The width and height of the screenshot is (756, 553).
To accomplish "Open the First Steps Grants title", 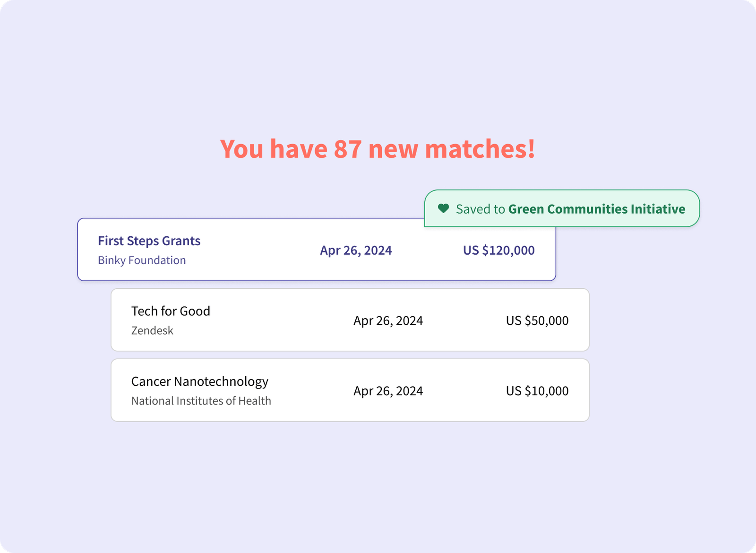I will click(149, 241).
